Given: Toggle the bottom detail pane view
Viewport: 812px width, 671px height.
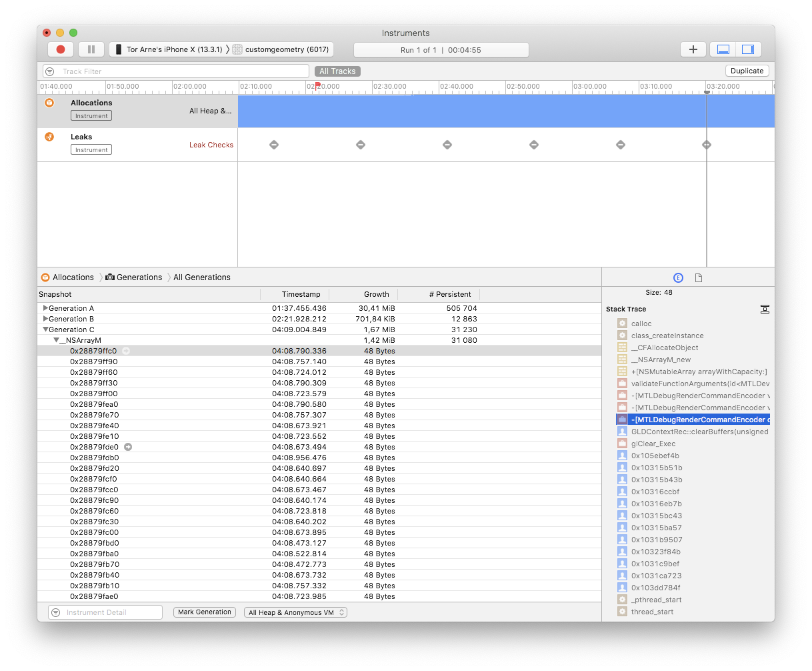Looking at the screenshot, I should point(723,49).
